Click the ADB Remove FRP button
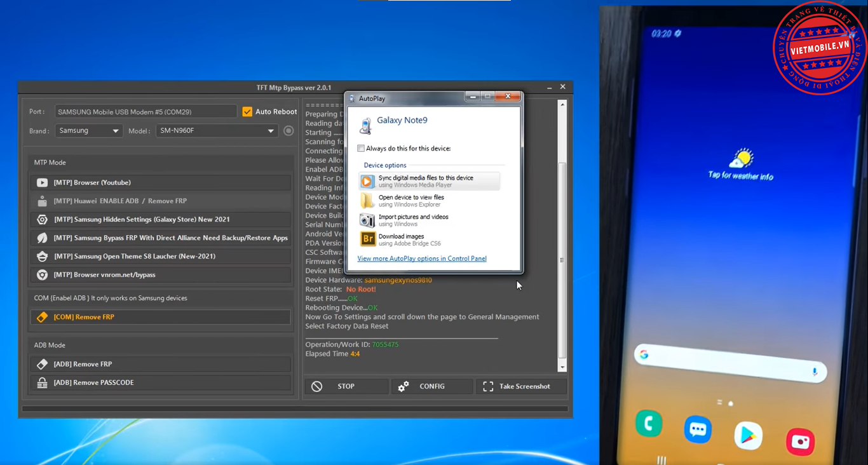Screen dimensions: 868x465 [160, 364]
